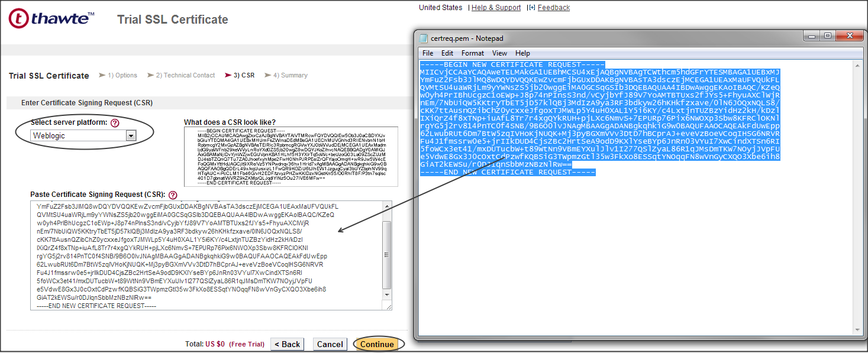The width and height of the screenshot is (868, 353).
Task: Click the Continue button
Action: click(377, 344)
